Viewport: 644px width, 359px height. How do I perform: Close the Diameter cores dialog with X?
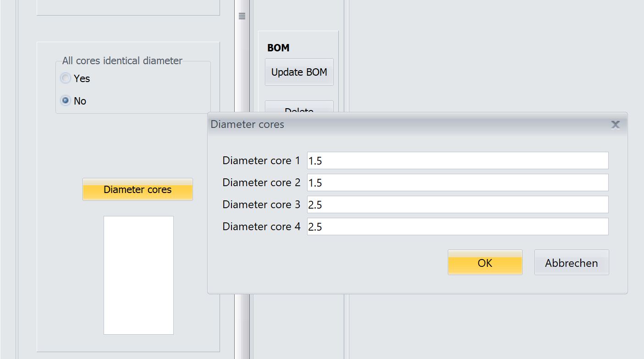coord(615,125)
